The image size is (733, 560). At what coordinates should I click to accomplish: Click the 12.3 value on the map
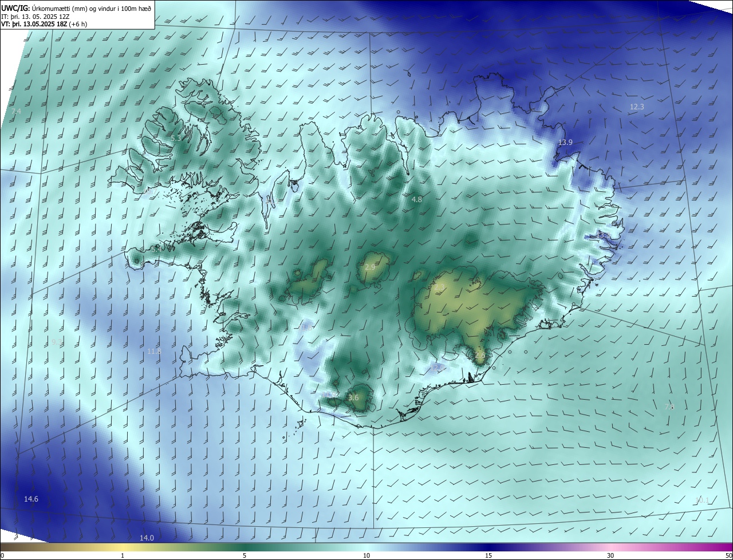click(x=637, y=107)
